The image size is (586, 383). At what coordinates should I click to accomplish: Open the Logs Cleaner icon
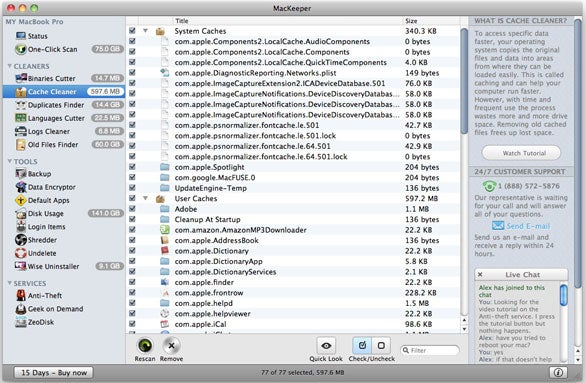point(21,131)
